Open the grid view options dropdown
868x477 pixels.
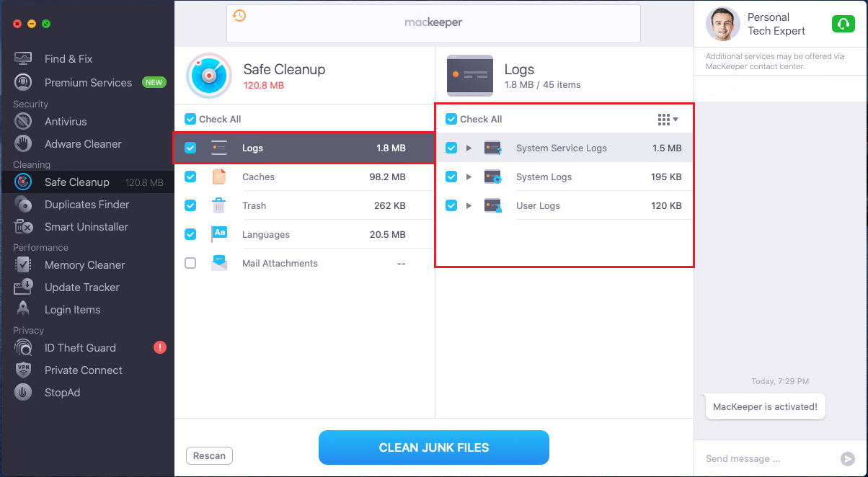coord(668,120)
